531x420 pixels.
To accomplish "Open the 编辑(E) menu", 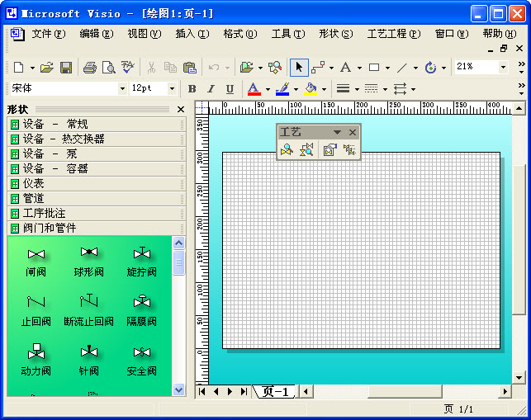I will click(x=97, y=34).
